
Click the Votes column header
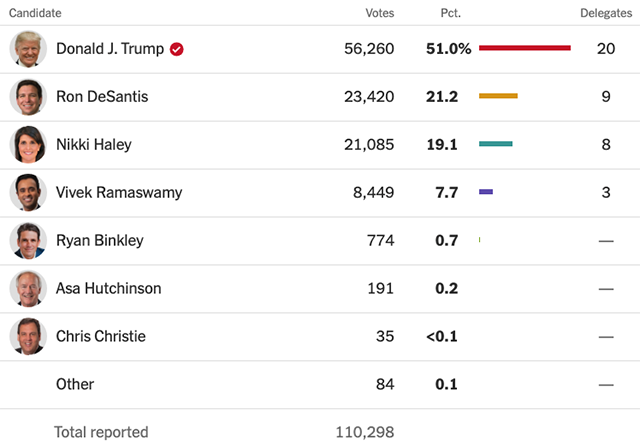[380, 13]
